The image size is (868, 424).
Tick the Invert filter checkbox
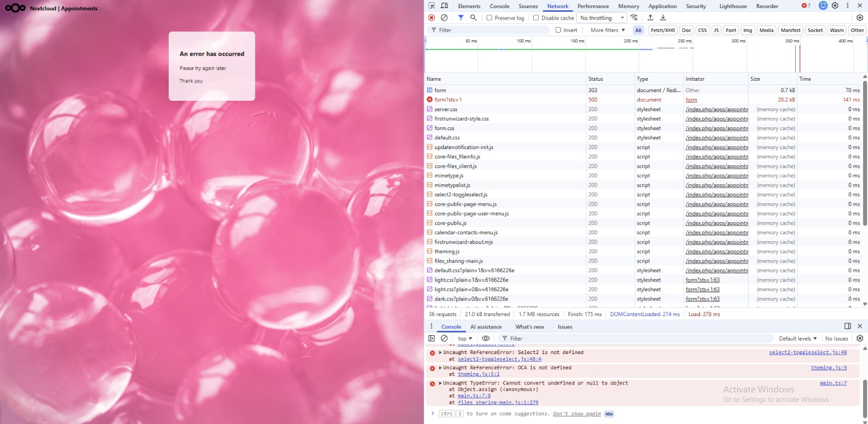point(558,30)
